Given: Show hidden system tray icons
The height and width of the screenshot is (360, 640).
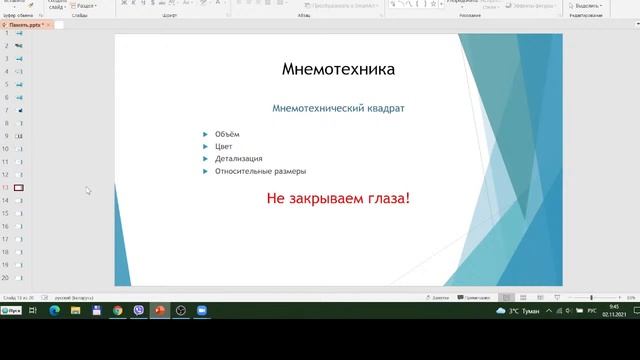Looking at the screenshot, I should point(549,311).
